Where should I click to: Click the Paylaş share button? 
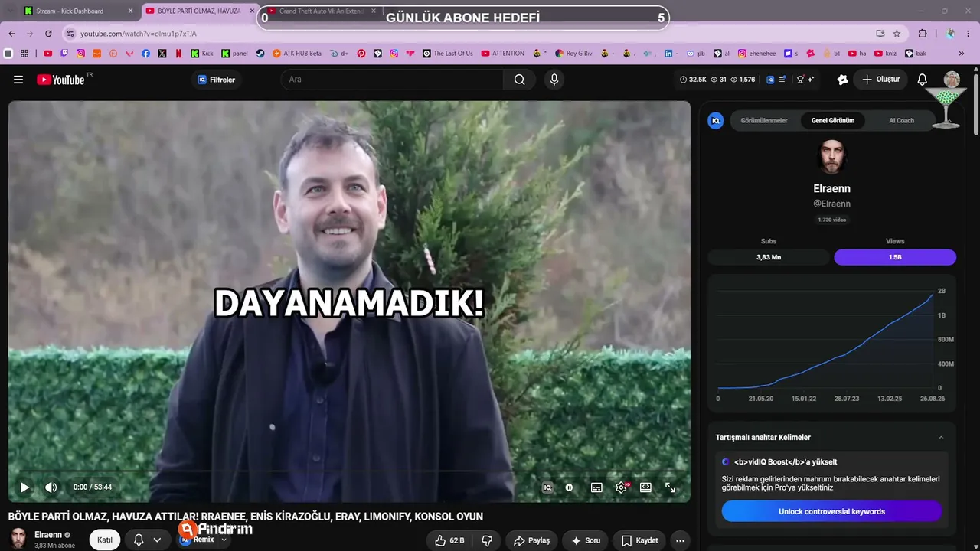tap(531, 540)
